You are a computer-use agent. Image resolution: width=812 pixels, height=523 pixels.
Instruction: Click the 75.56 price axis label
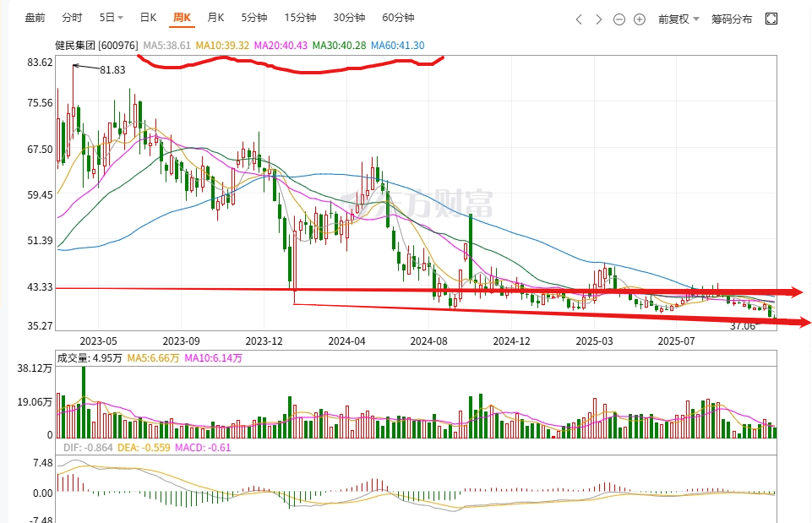pyautogui.click(x=40, y=102)
